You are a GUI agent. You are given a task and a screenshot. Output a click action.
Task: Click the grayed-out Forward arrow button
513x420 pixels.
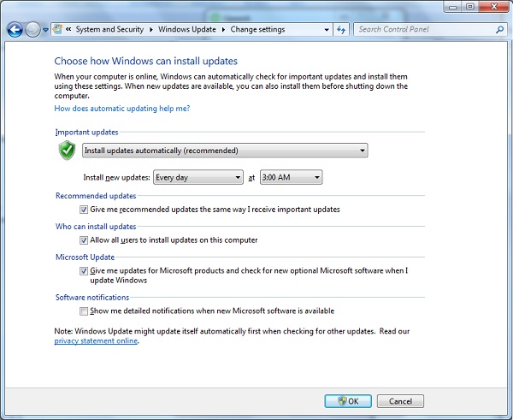32,30
